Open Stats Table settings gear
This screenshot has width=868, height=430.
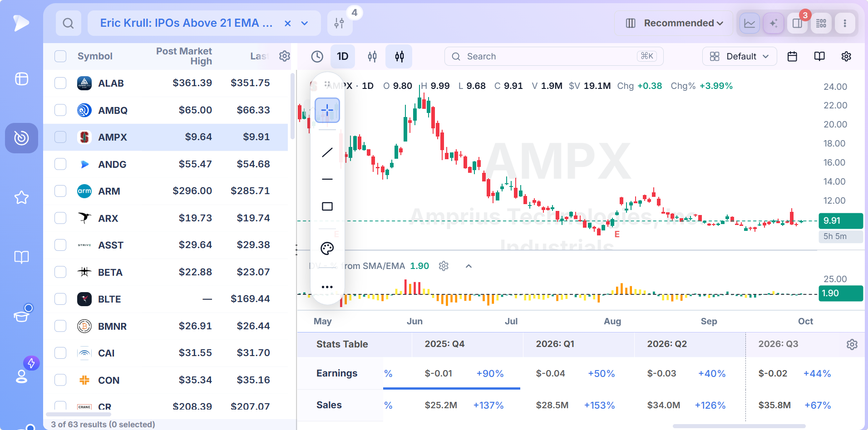click(x=852, y=344)
